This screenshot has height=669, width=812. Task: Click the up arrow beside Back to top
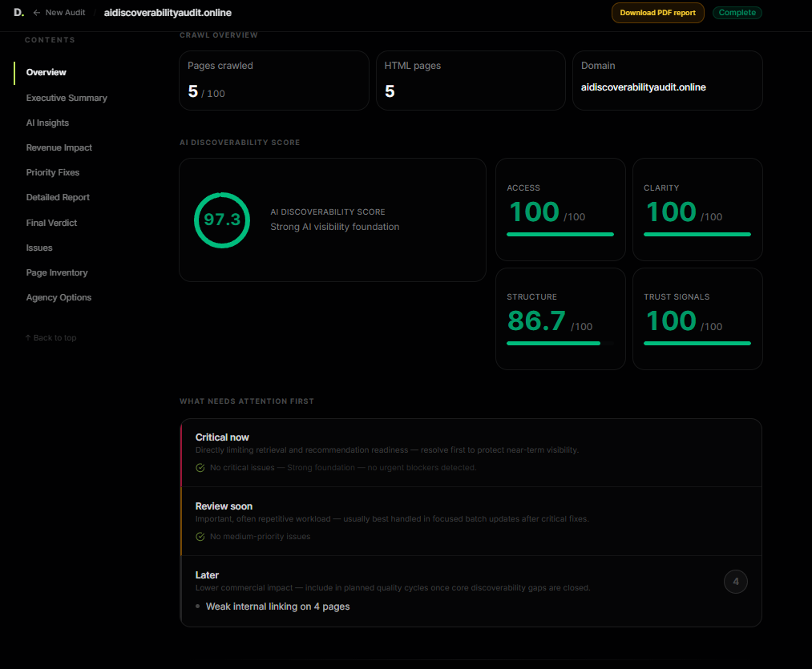pyautogui.click(x=28, y=337)
